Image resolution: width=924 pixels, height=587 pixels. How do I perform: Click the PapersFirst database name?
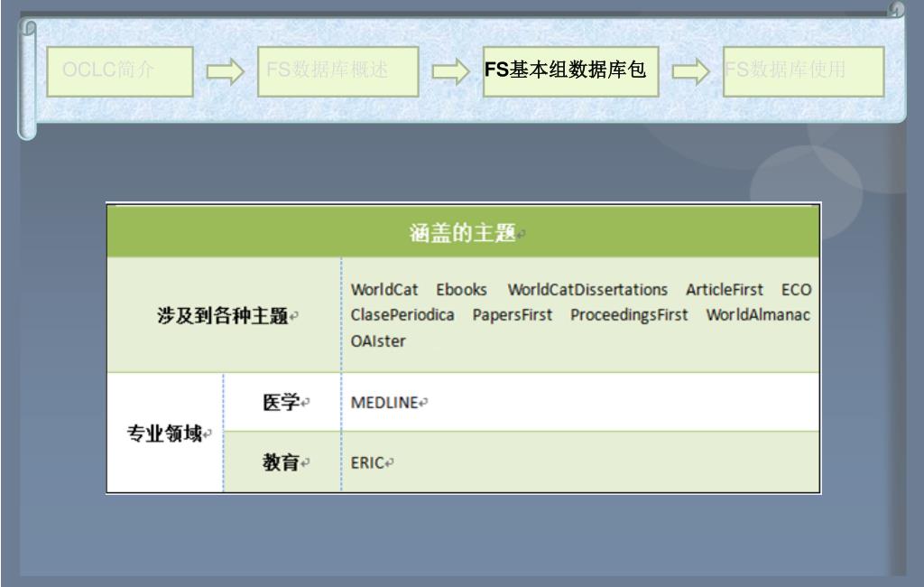tap(513, 315)
